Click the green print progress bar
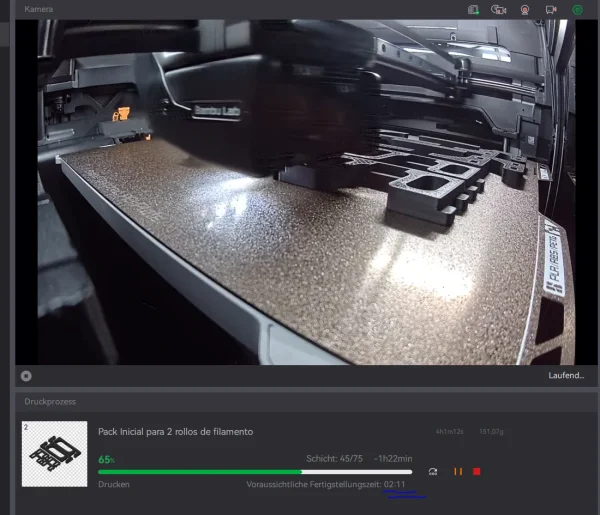The width and height of the screenshot is (600, 515). 255,472
